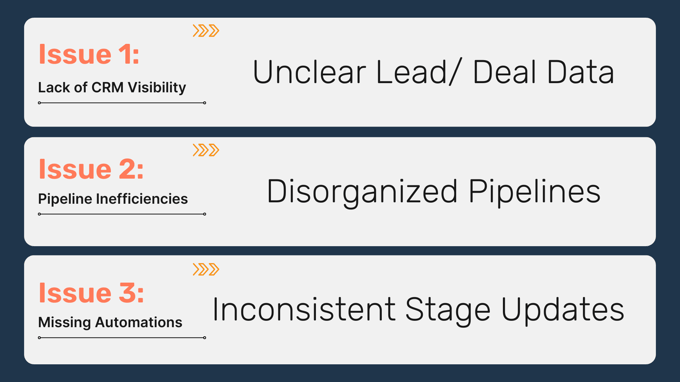This screenshot has height=382, width=680.
Task: Select the 'Issue 1:' heading
Action: [x=89, y=55]
